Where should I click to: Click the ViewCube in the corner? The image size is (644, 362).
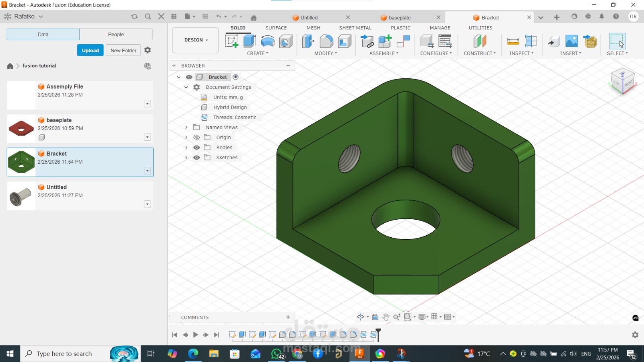pos(622,81)
